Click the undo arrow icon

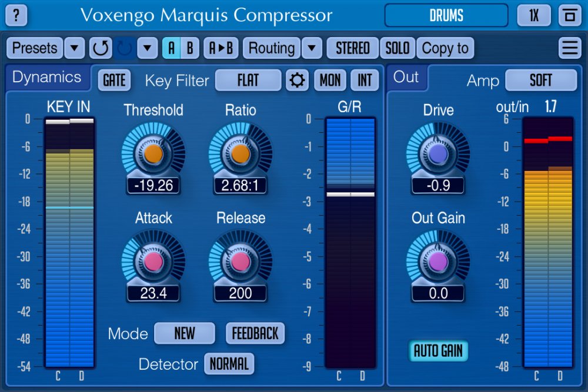click(101, 48)
